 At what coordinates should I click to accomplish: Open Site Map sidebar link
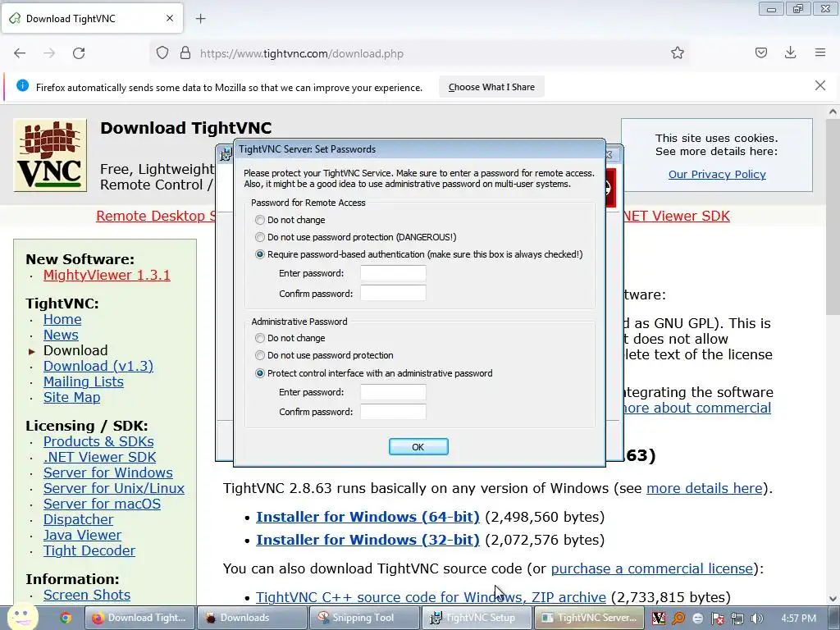pyautogui.click(x=71, y=397)
